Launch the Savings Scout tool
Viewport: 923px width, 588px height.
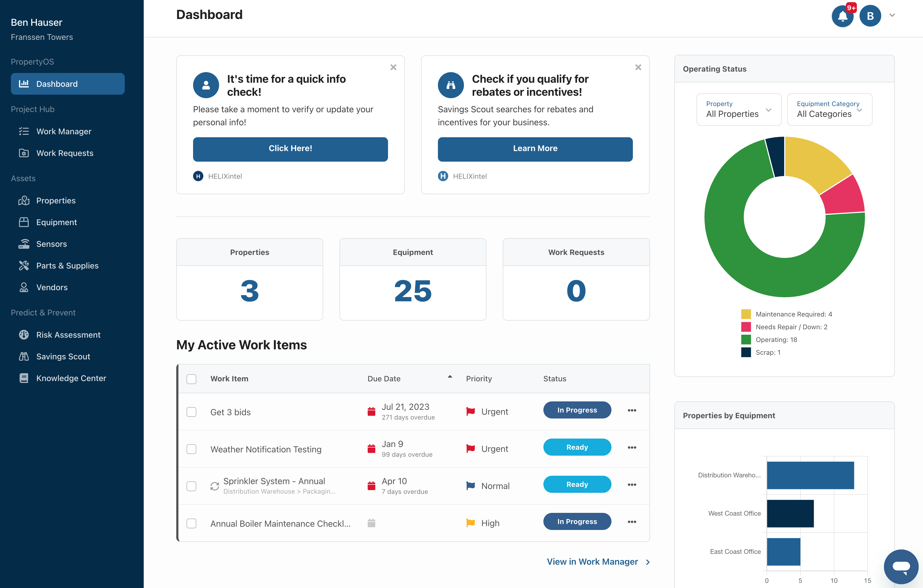[63, 356]
